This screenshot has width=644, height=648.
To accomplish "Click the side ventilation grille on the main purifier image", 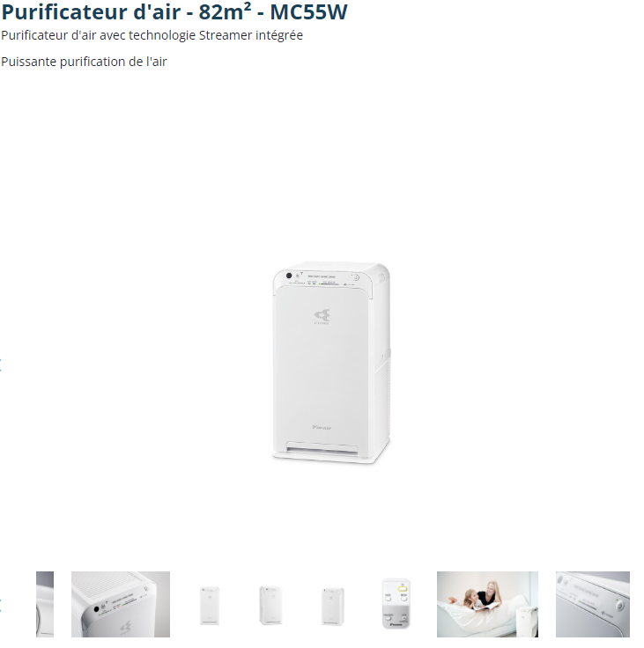I will click(x=382, y=397).
